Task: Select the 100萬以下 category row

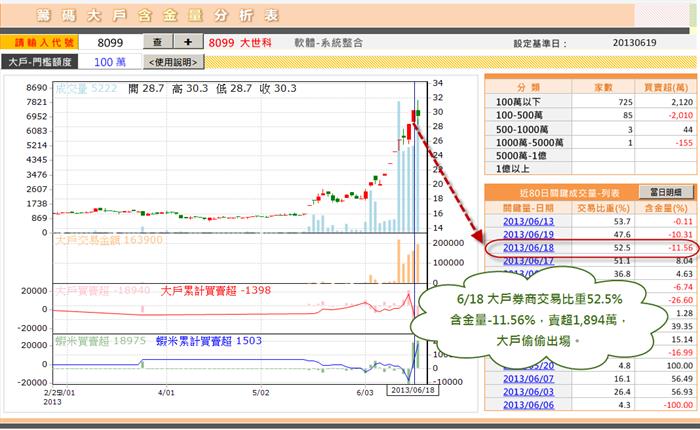Action: click(590, 102)
